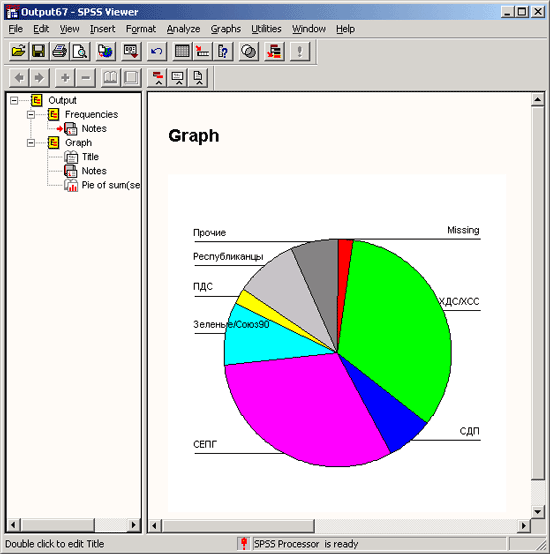
Task: Collapse the Graph tree branch
Action: [x=31, y=143]
